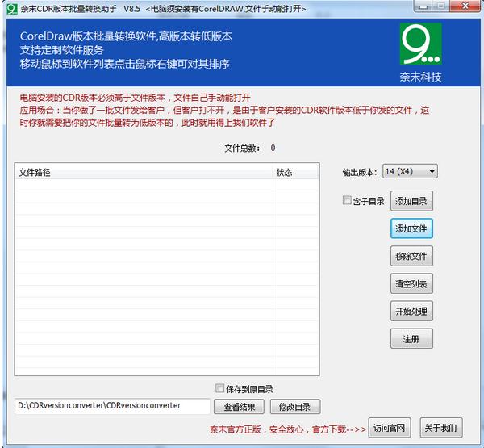Image resolution: width=484 pixels, height=448 pixels.
Task: Click the 文件总数 label text
Action: 242,149
